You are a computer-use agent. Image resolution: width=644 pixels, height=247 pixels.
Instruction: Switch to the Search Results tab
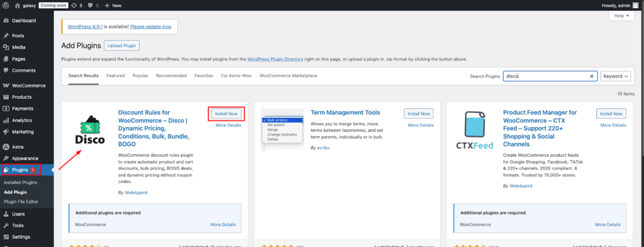coord(84,76)
